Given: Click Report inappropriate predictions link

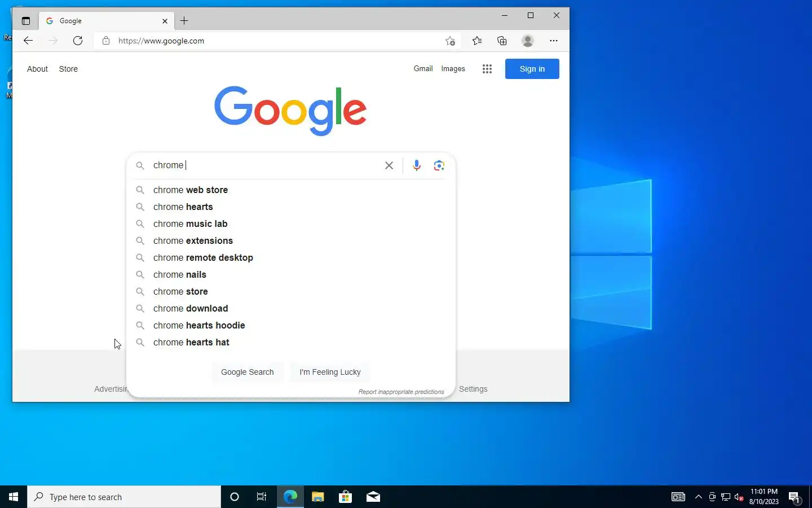Looking at the screenshot, I should click(x=401, y=392).
